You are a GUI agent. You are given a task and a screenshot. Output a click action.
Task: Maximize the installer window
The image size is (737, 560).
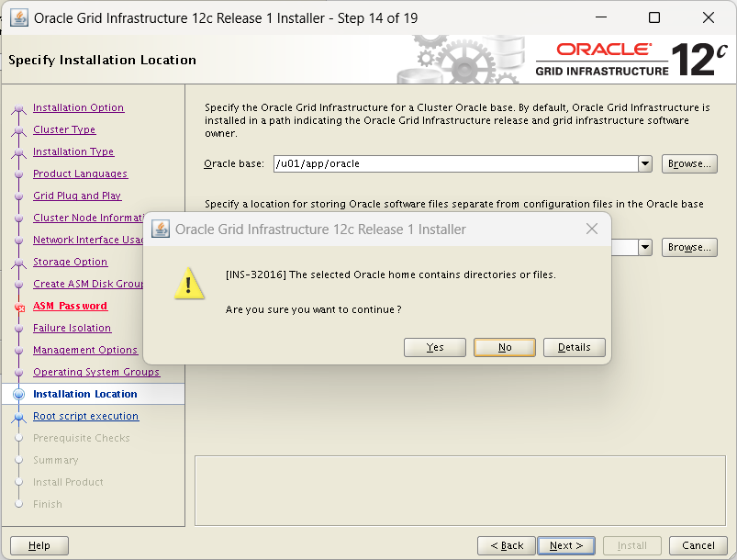(653, 17)
